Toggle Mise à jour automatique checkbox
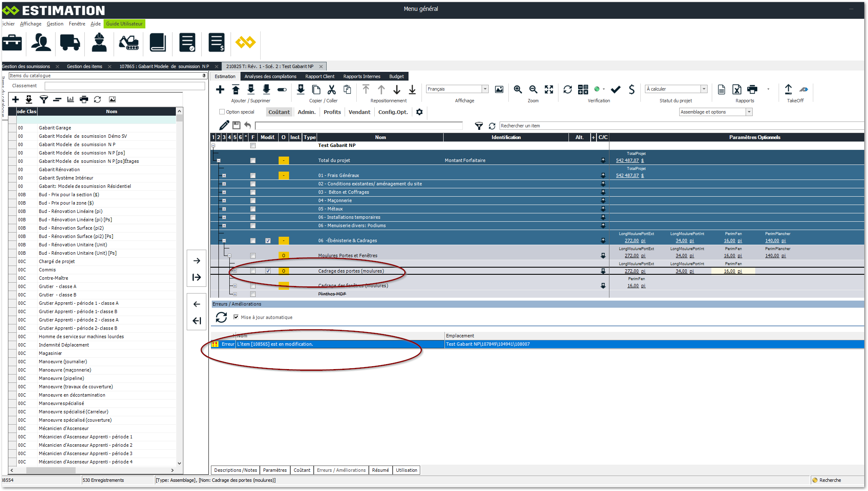The image size is (868, 491). coord(236,317)
